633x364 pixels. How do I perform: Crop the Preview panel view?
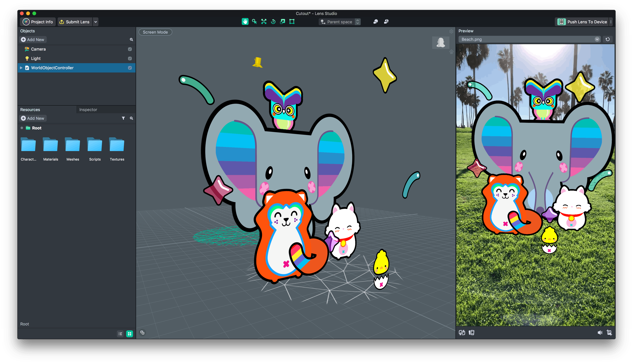click(x=609, y=333)
